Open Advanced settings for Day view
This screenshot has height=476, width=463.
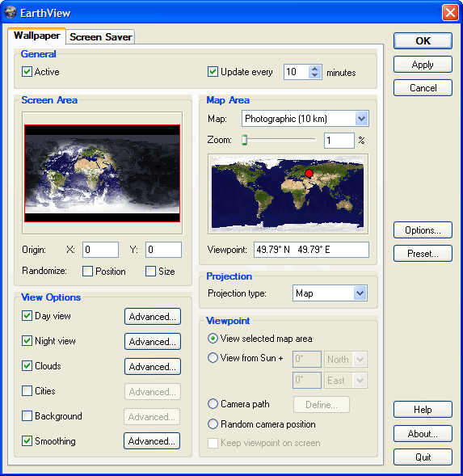153,317
